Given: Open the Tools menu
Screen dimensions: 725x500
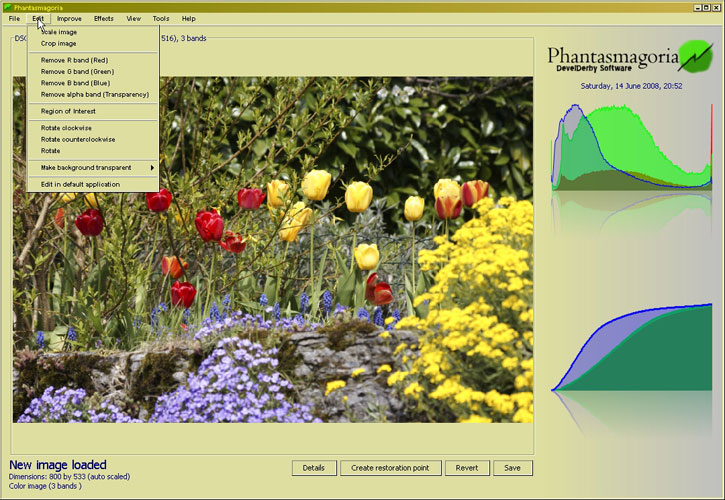Looking at the screenshot, I should tap(161, 19).
